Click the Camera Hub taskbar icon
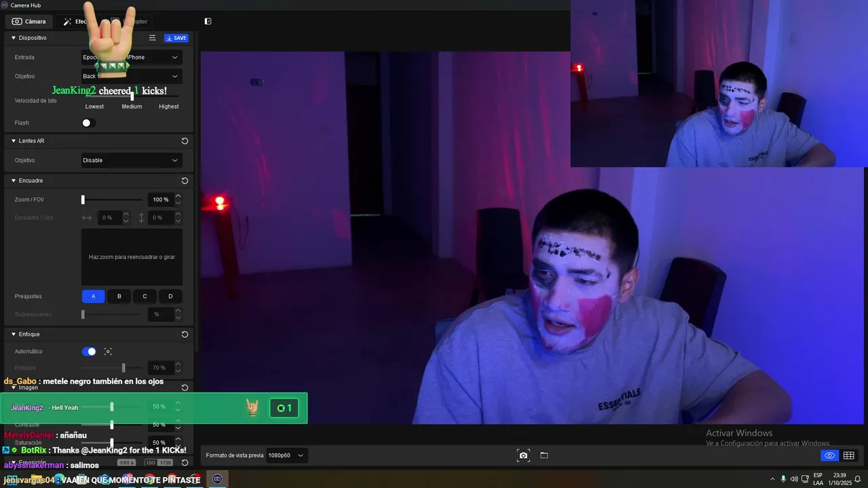This screenshot has height=488, width=868. coord(217,479)
